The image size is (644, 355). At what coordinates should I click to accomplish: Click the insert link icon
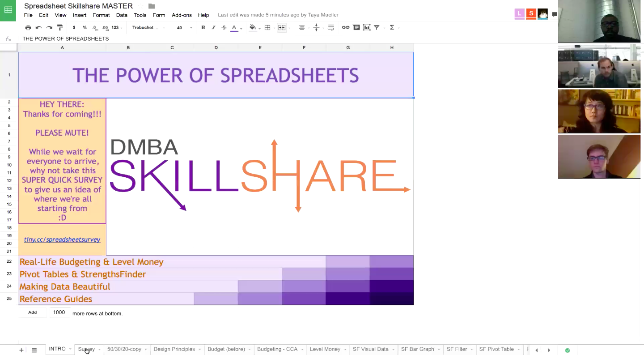click(x=346, y=28)
